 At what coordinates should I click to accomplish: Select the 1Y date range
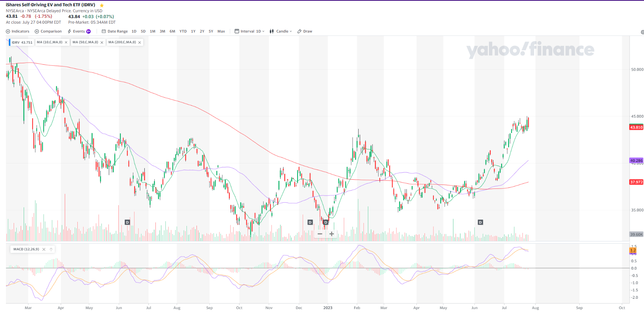tap(193, 31)
